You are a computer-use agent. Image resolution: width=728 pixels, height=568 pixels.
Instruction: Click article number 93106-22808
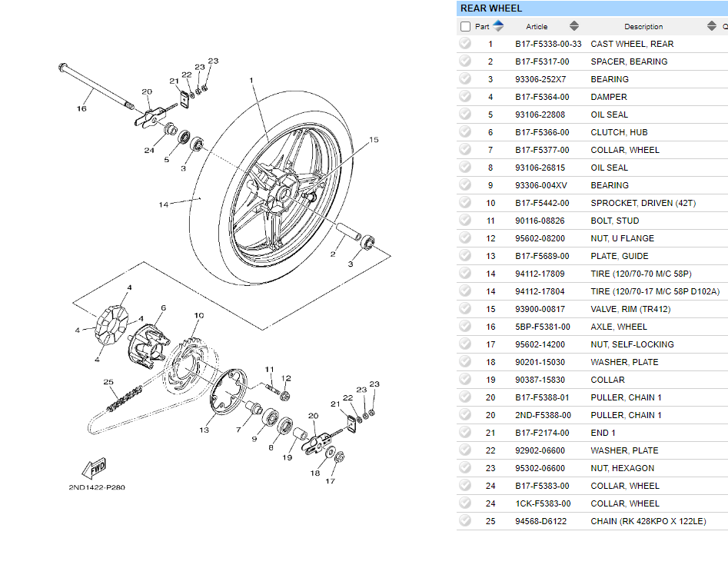540,115
